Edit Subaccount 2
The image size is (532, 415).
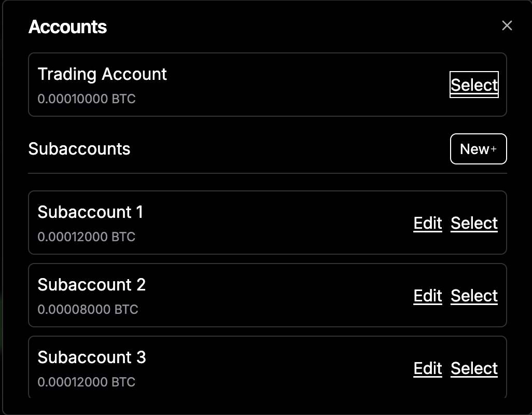pyautogui.click(x=427, y=296)
